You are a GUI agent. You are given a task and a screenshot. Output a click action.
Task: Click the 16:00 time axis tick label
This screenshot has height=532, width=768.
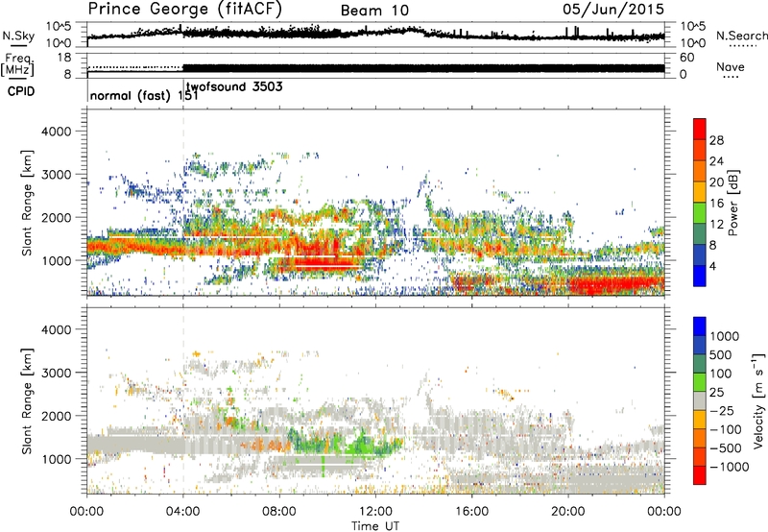[471, 512]
